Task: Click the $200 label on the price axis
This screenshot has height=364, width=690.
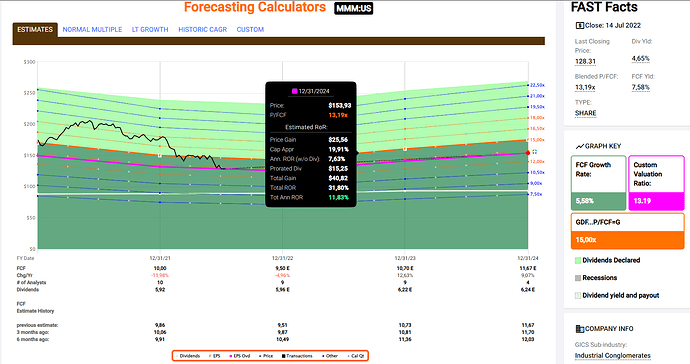Action: (29, 124)
